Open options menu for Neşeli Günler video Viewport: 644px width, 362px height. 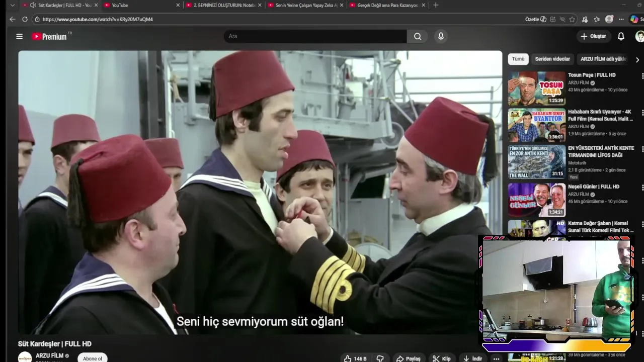642,188
